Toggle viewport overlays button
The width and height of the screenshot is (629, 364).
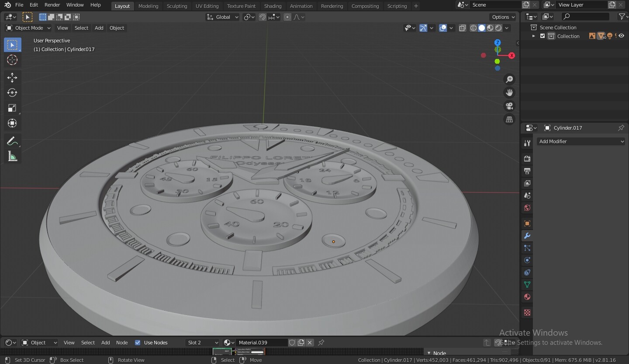click(443, 28)
